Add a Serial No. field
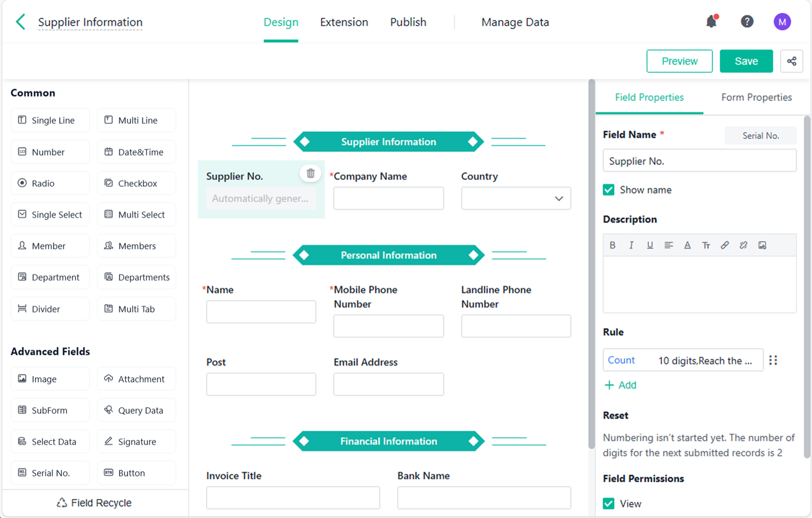Image resolution: width=812 pixels, height=518 pixels. 50,473
